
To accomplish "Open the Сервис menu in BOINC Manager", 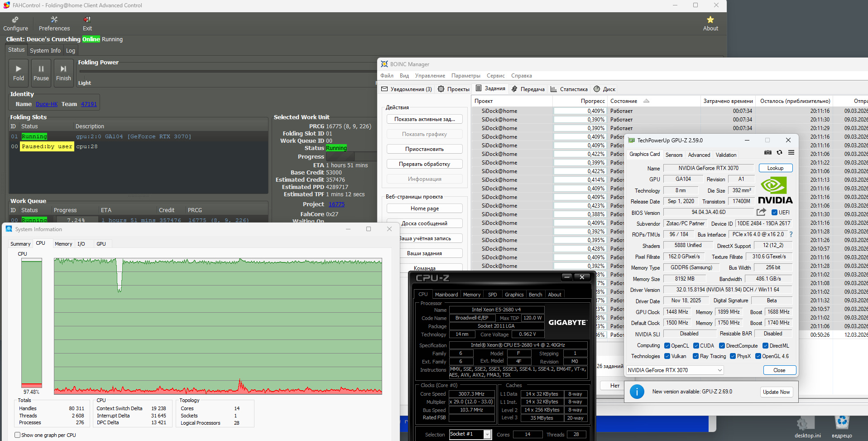I will click(496, 76).
